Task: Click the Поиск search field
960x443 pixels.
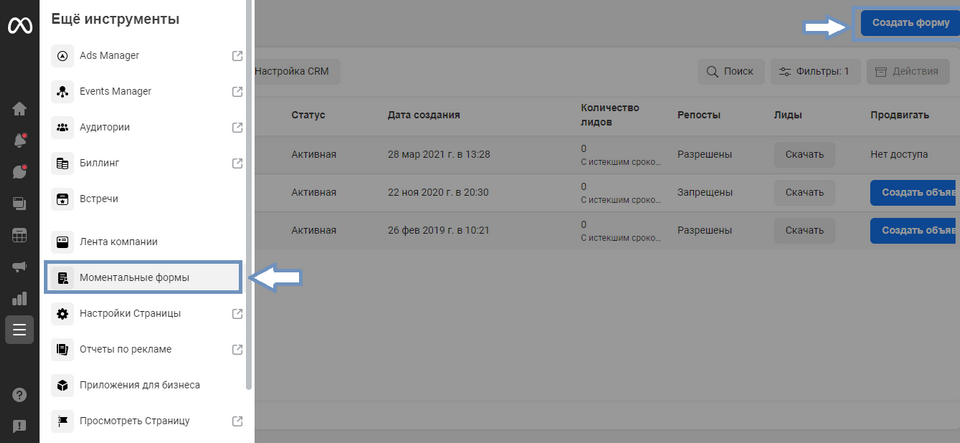Action: pos(730,72)
